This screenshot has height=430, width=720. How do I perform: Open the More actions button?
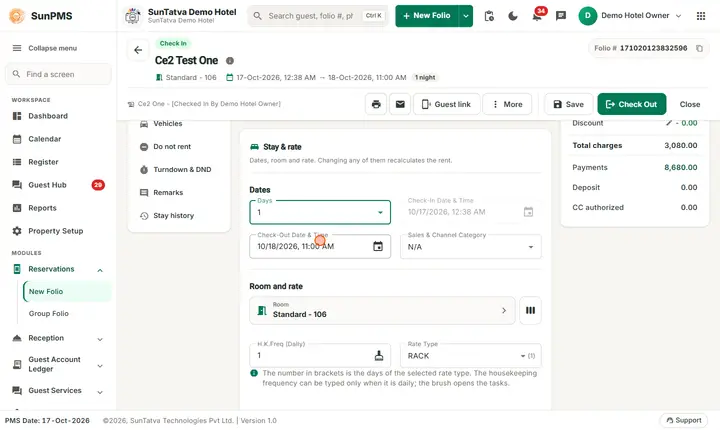(507, 104)
